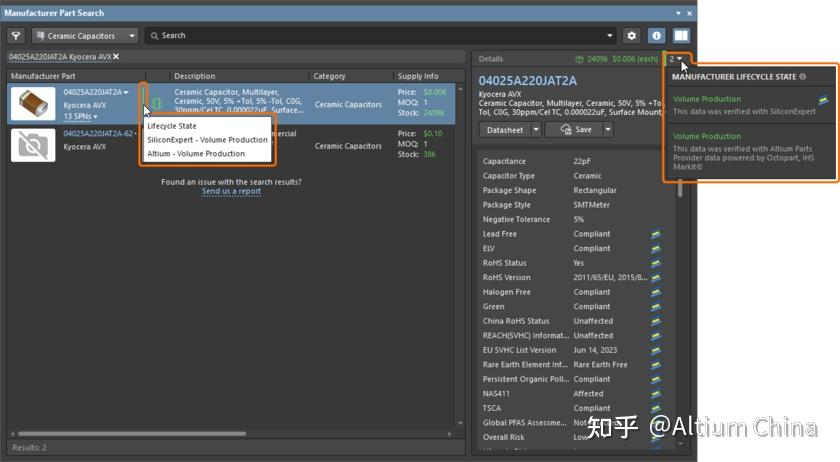The image size is (840, 462).
Task: Click the horizontal scrollbar of results list
Action: [132, 434]
